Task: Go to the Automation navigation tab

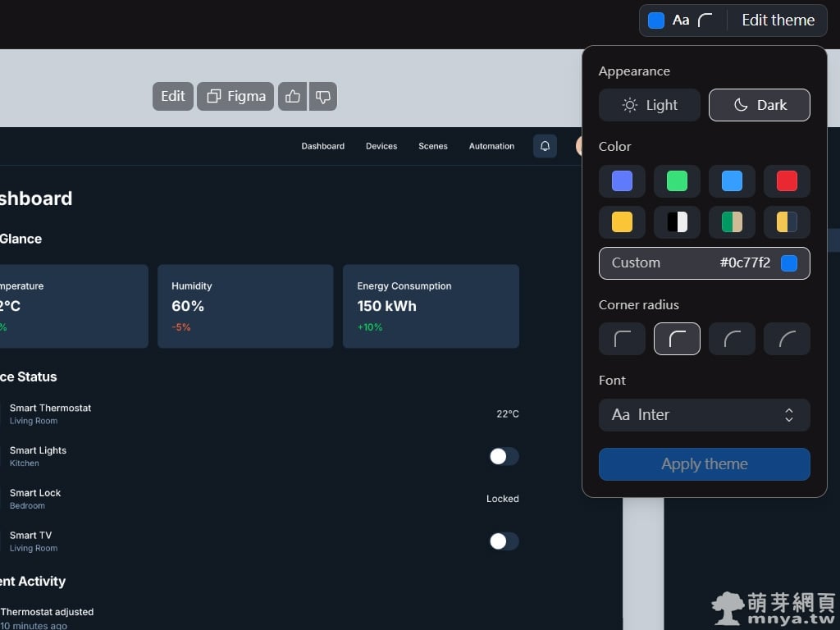Action: tap(491, 146)
